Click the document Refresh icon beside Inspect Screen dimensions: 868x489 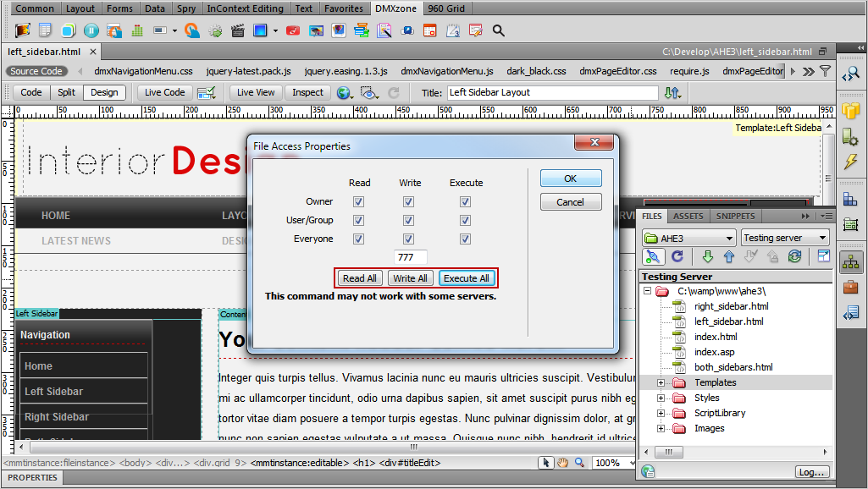tap(394, 92)
